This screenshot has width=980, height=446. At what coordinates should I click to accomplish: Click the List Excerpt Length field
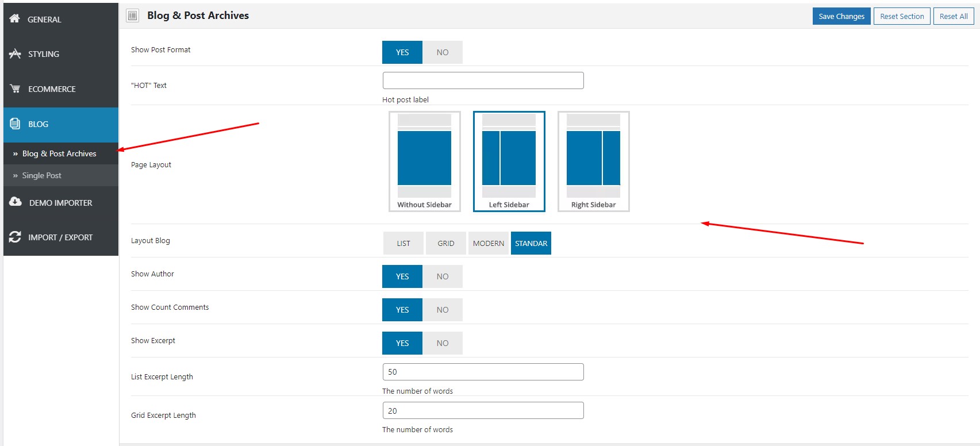point(483,372)
